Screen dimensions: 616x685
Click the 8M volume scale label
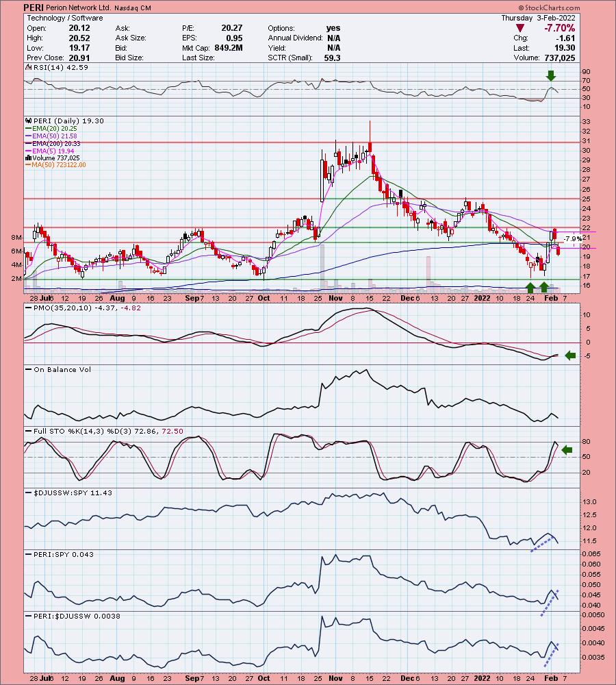(x=16, y=237)
